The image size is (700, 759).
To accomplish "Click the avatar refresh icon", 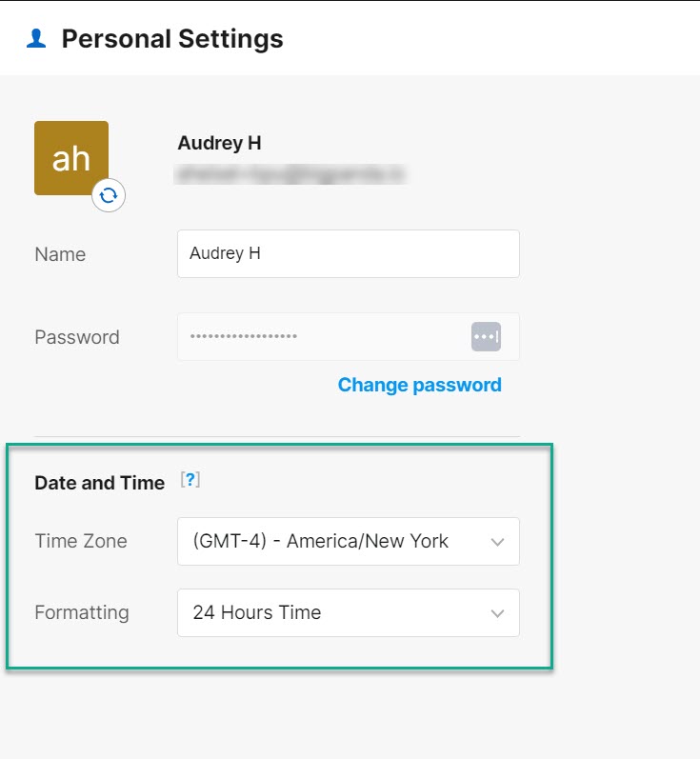I will 109,195.
